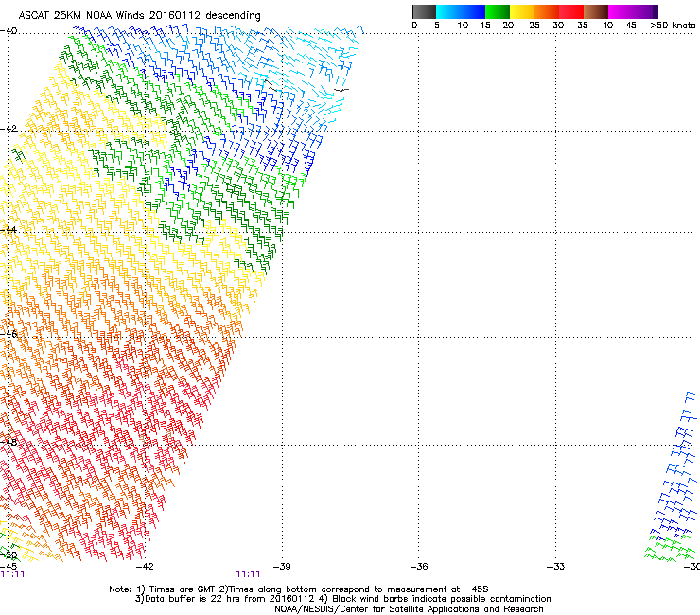Click the blue 10-15 knots legend swatch
Image resolution: width=700 pixels, height=615 pixels.
473,11
